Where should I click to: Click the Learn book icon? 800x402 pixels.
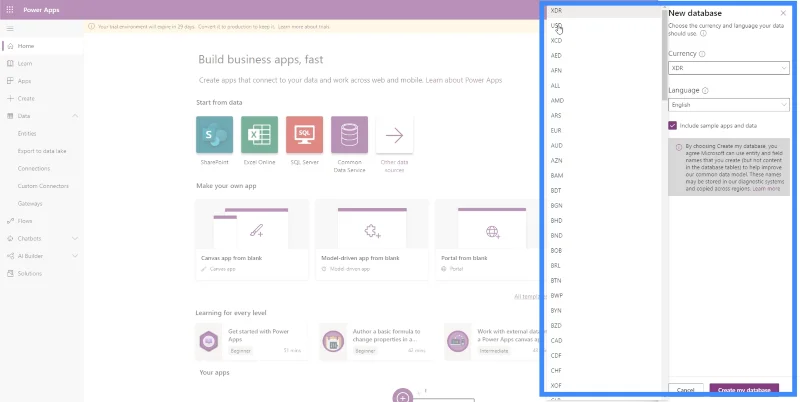(10, 63)
